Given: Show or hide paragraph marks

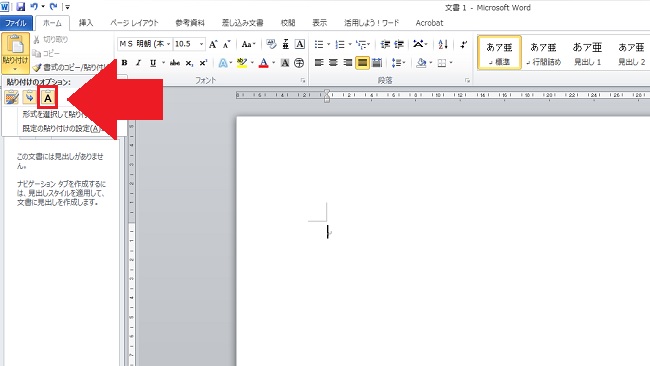Looking at the screenshot, I should point(463,44).
